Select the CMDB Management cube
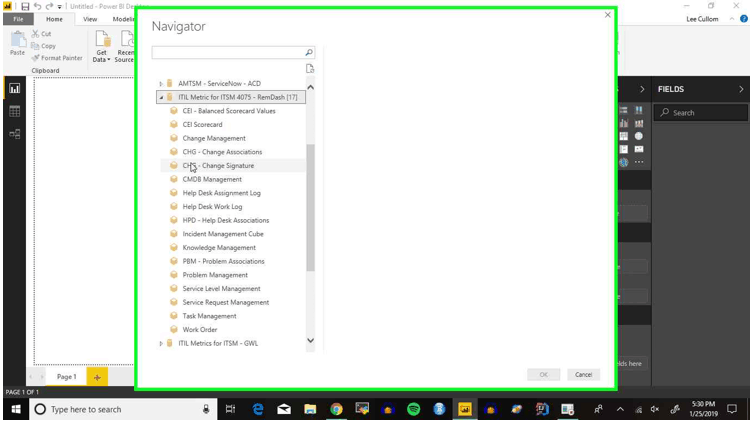Image resolution: width=752 pixels, height=421 pixels. pos(212,179)
